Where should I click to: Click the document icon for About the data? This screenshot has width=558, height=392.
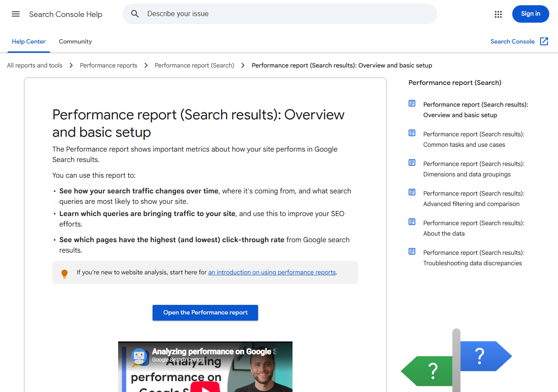click(412, 222)
